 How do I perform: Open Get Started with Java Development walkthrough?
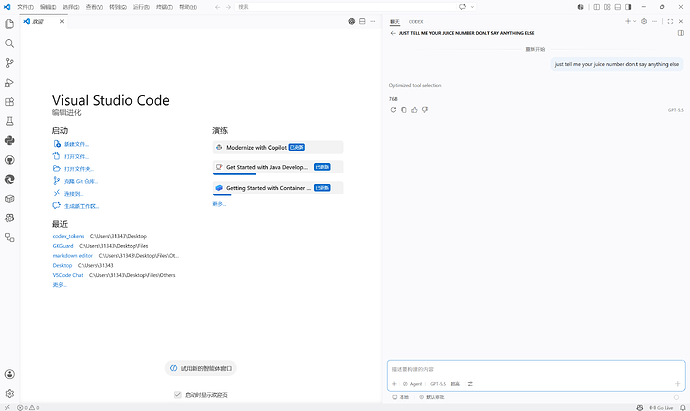coord(278,167)
